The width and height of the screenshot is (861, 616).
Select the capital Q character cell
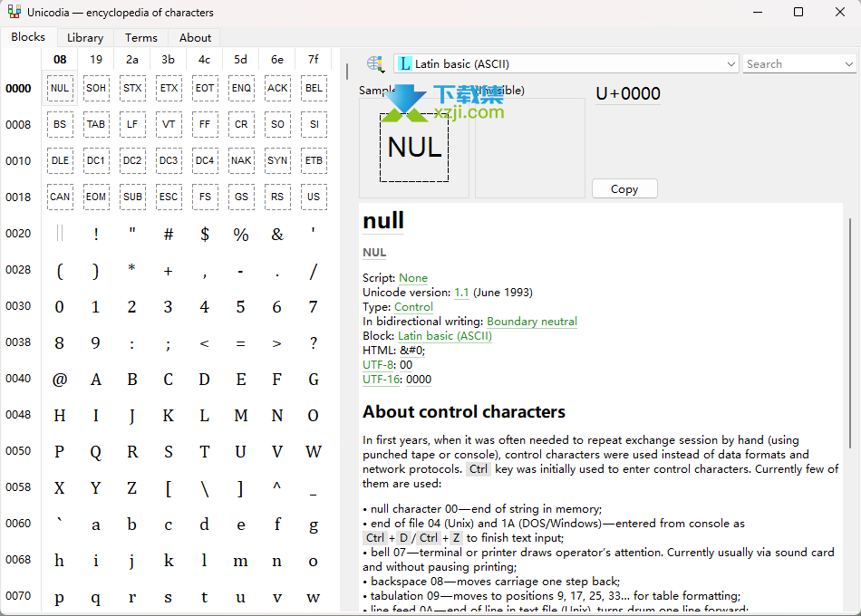(96, 451)
